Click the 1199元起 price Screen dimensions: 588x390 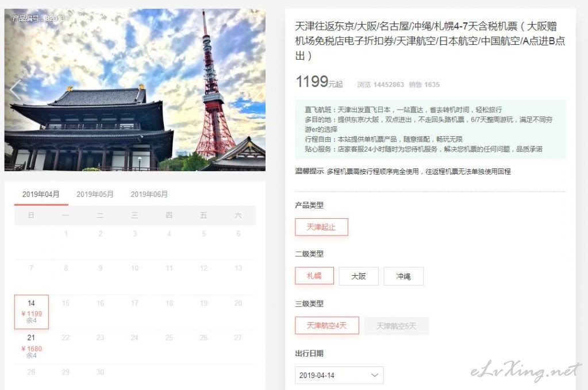tap(319, 82)
